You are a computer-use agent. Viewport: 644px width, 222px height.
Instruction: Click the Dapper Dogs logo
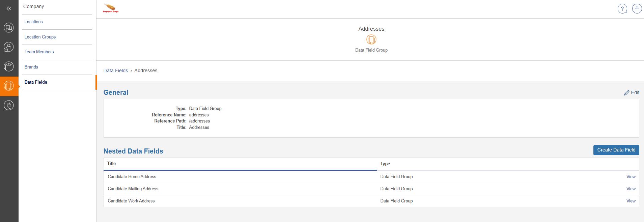coord(111,8)
